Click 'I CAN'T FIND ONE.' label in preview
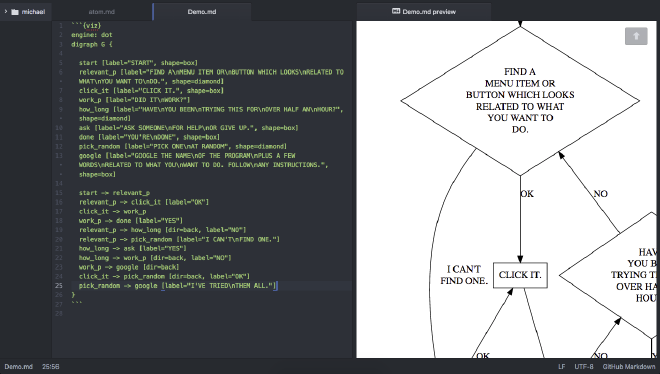The width and height of the screenshot is (660, 374). [x=464, y=275]
